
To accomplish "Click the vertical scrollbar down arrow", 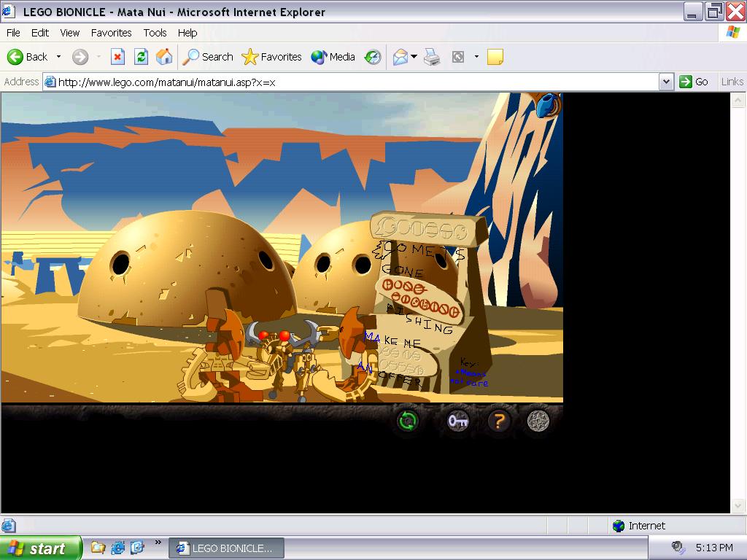I will pos(738,505).
